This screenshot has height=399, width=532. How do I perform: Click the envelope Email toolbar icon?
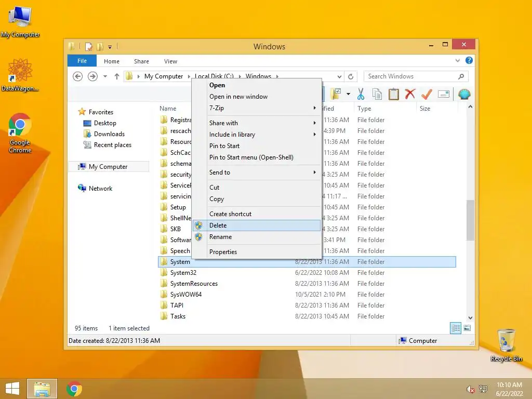[x=444, y=94]
